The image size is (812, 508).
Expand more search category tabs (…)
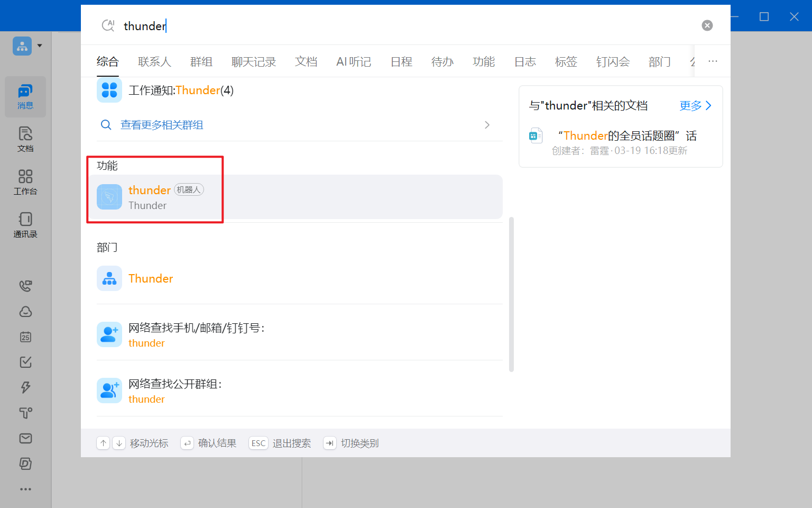coord(713,61)
